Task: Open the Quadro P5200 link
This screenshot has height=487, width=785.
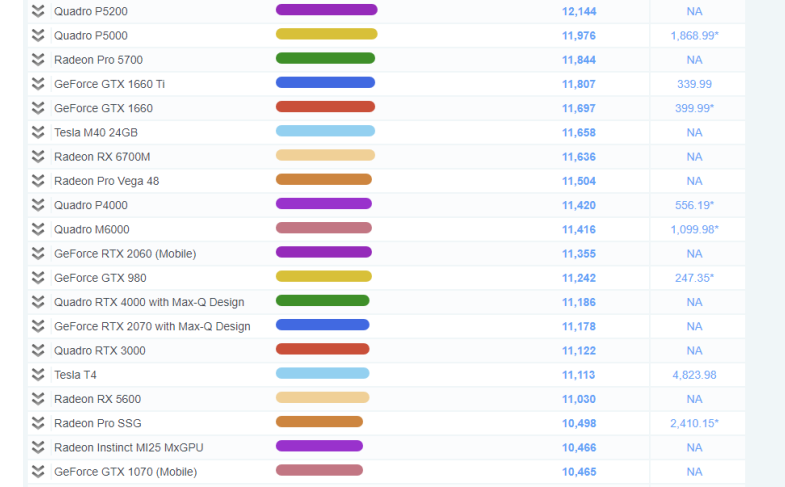Action: click(x=91, y=11)
